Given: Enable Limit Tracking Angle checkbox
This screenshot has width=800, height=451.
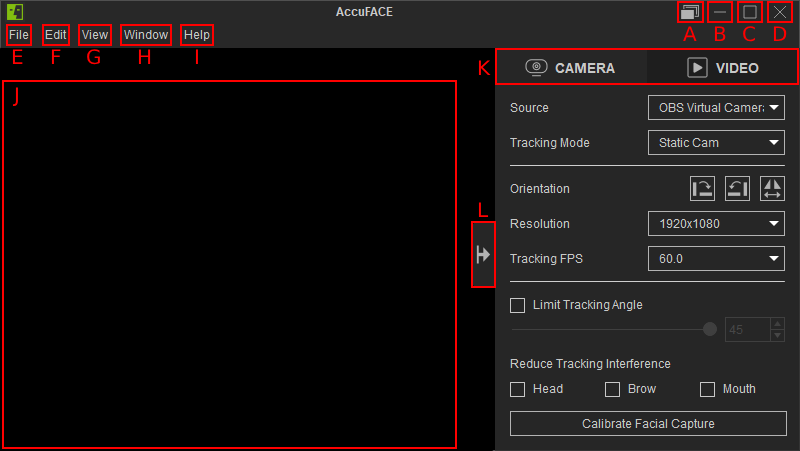Looking at the screenshot, I should [x=517, y=306].
